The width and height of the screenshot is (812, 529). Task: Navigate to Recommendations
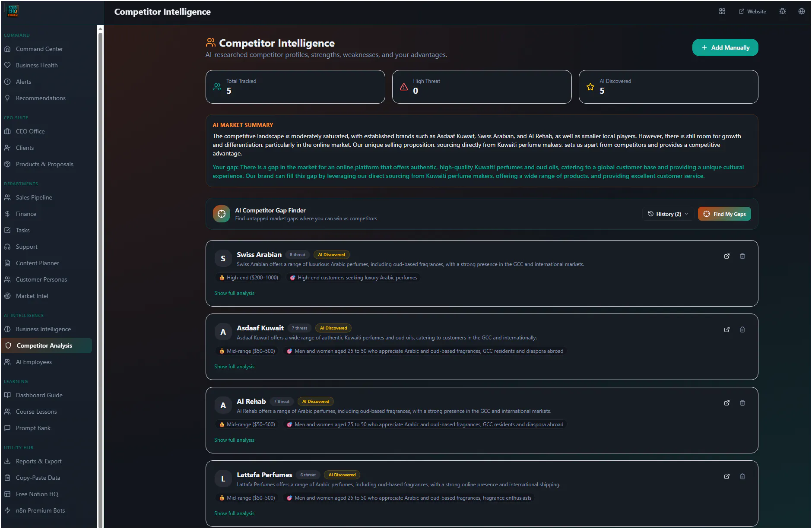click(47, 98)
